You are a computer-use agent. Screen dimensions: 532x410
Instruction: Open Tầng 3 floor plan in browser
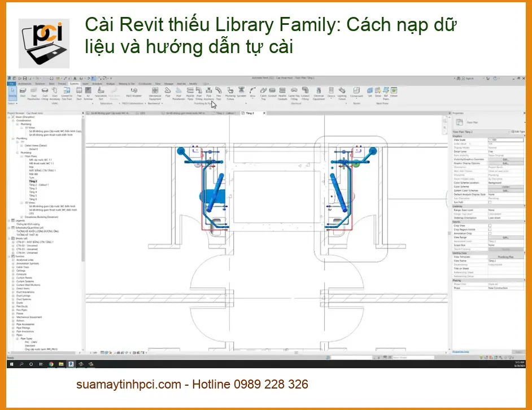33,189
